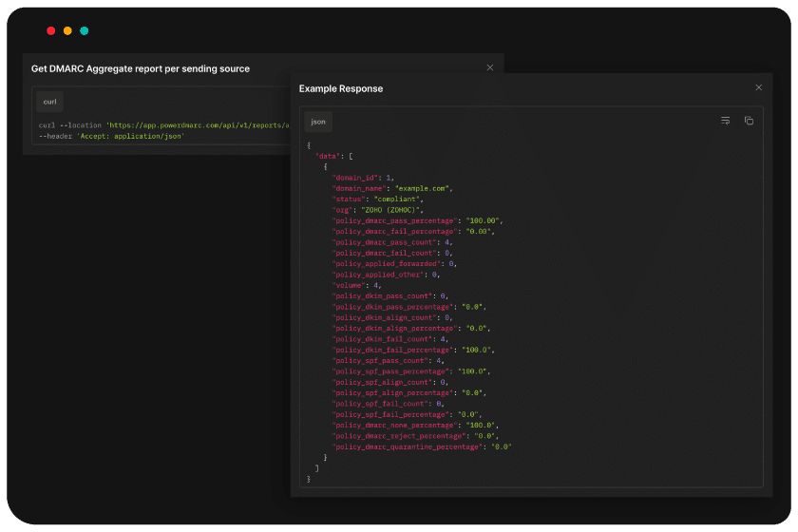The height and width of the screenshot is (532, 798).
Task: Click the "policy_dkim_fail_percentage" line
Action: [x=413, y=351]
